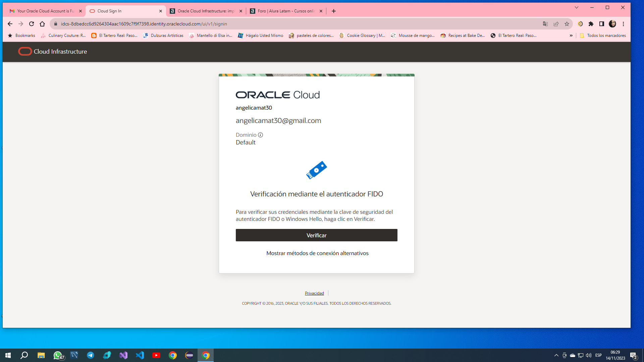The width and height of the screenshot is (644, 362).
Task: Open Eclipse IDE from taskbar
Action: tap(189, 355)
